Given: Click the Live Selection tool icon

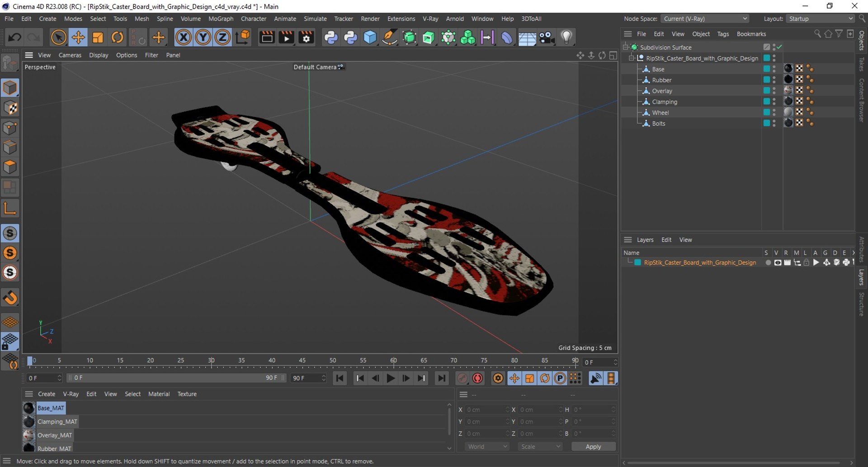Looking at the screenshot, I should [58, 37].
